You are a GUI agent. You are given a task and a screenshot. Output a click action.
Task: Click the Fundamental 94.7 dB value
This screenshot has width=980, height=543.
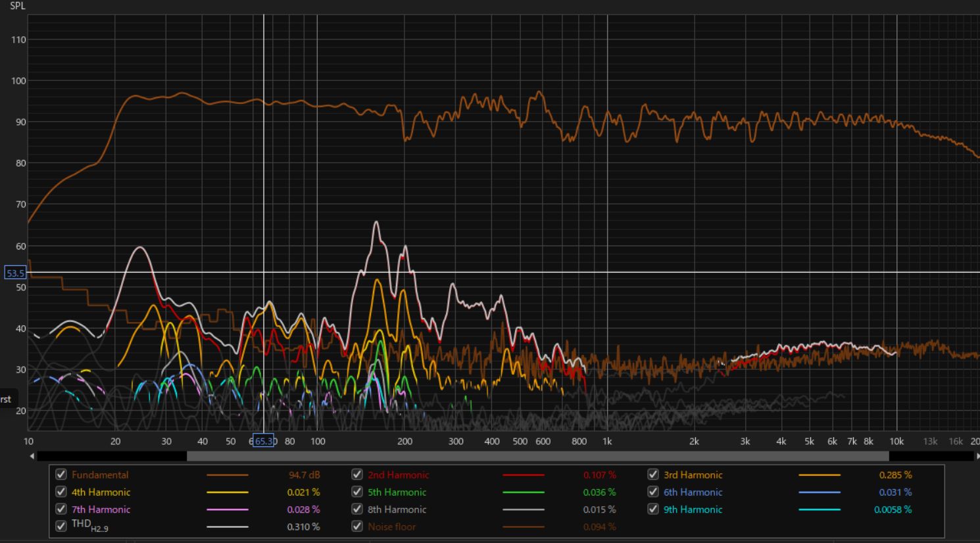(x=304, y=475)
